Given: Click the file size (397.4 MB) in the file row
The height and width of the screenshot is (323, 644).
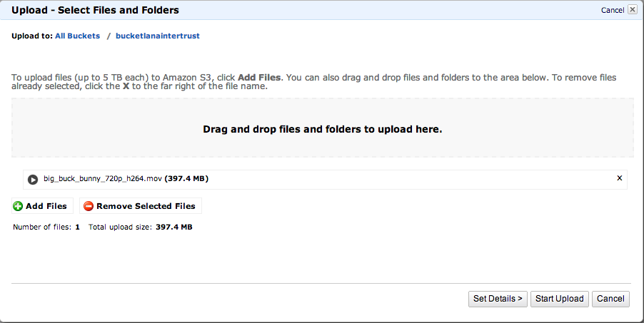Looking at the screenshot, I should pos(187,178).
